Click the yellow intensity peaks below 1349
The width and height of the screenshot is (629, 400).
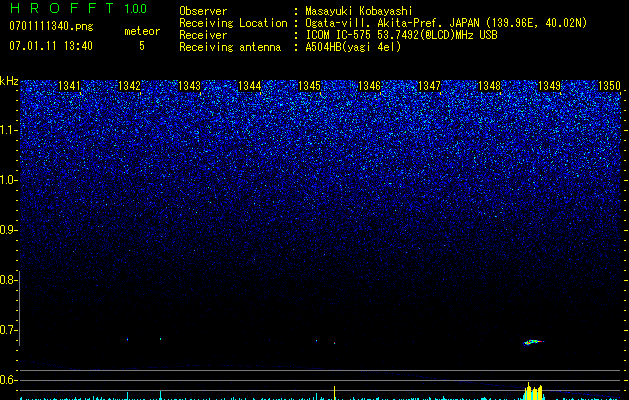click(533, 391)
